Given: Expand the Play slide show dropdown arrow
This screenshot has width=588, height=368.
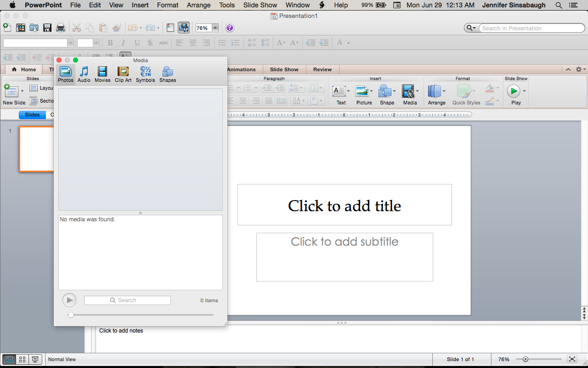Looking at the screenshot, I should pyautogui.click(x=524, y=91).
